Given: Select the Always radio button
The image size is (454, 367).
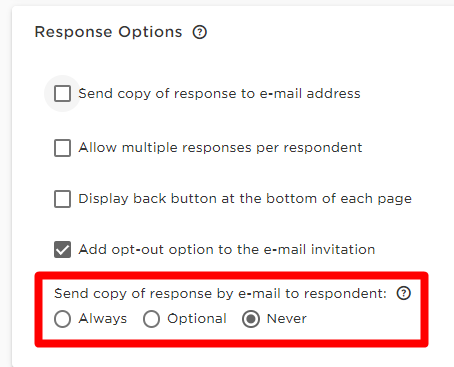Looking at the screenshot, I should click(62, 319).
